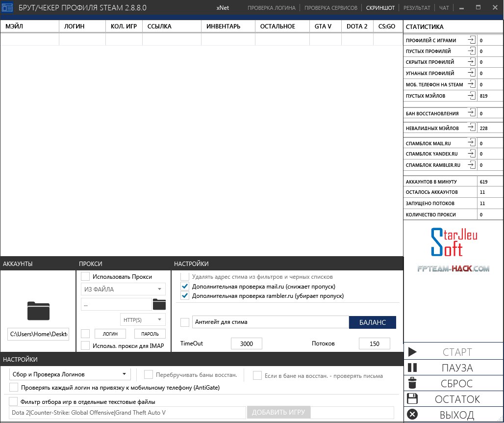The height and width of the screenshot is (423, 504).
Task: Open export arrow for СКРЫТЫХ ПРОФИЛЕЙ
Action: point(471,62)
